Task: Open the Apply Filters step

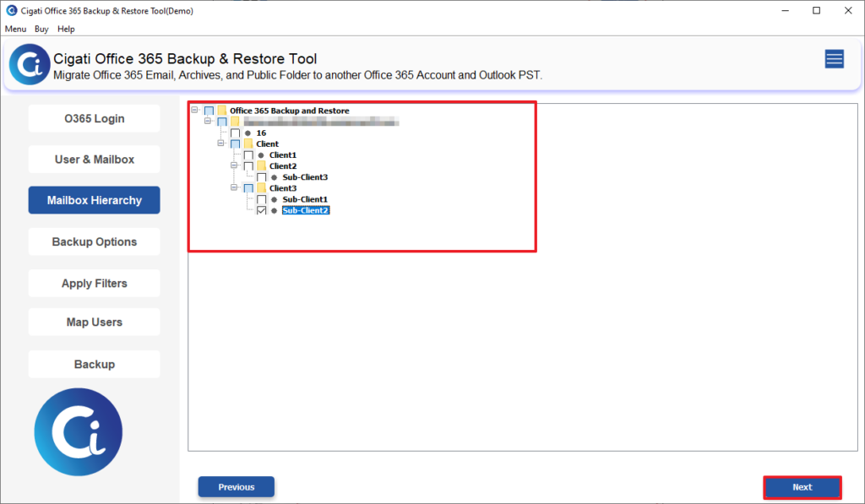Action: pos(95,283)
